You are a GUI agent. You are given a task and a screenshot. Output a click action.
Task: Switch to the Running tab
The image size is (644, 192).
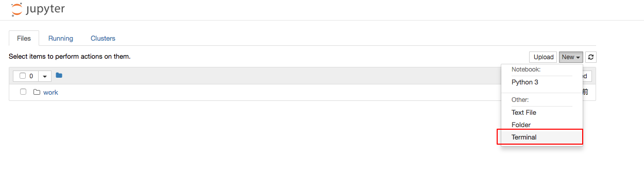coord(61,38)
